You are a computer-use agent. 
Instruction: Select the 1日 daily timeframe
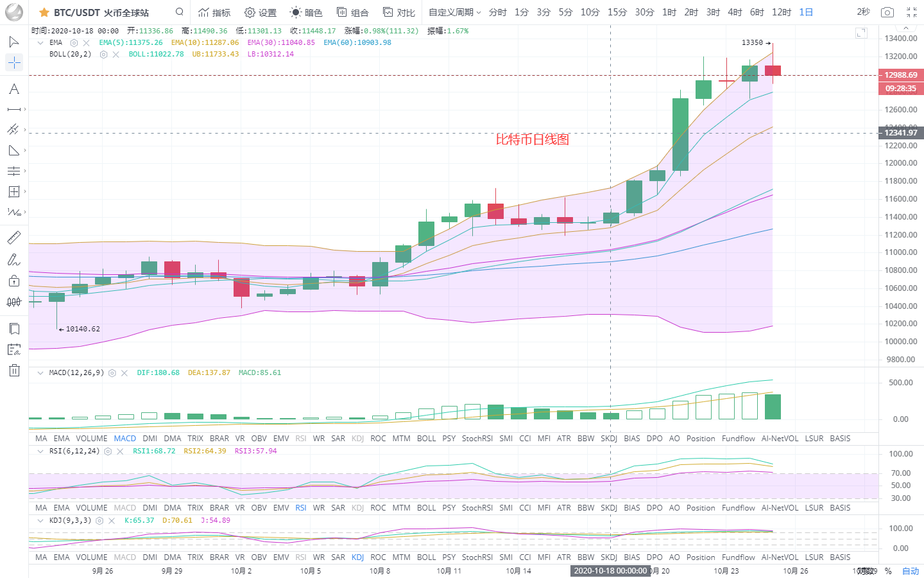[x=806, y=12]
